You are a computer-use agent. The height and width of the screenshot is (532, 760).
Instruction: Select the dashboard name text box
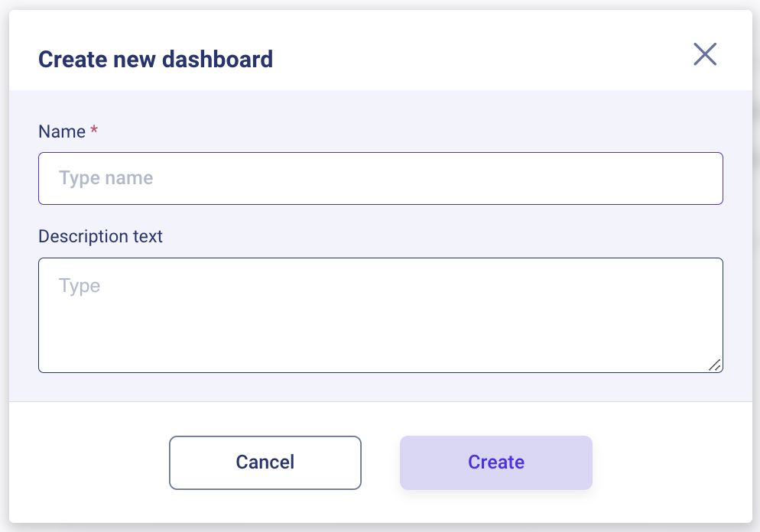tap(380, 178)
